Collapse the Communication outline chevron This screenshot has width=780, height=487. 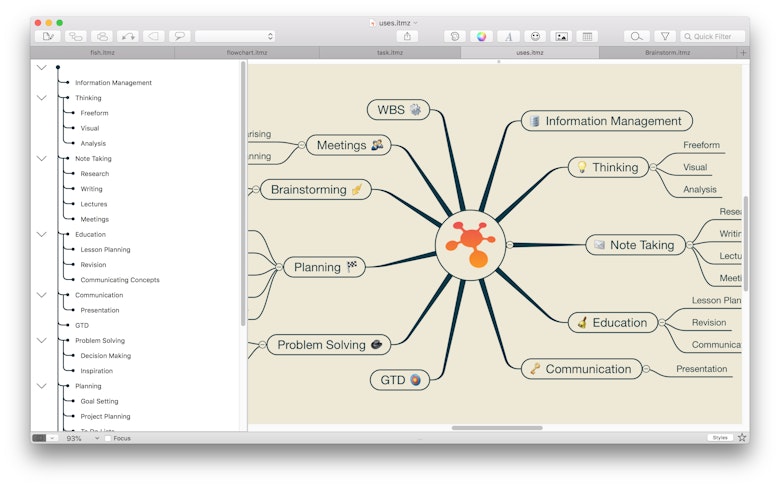coord(42,295)
